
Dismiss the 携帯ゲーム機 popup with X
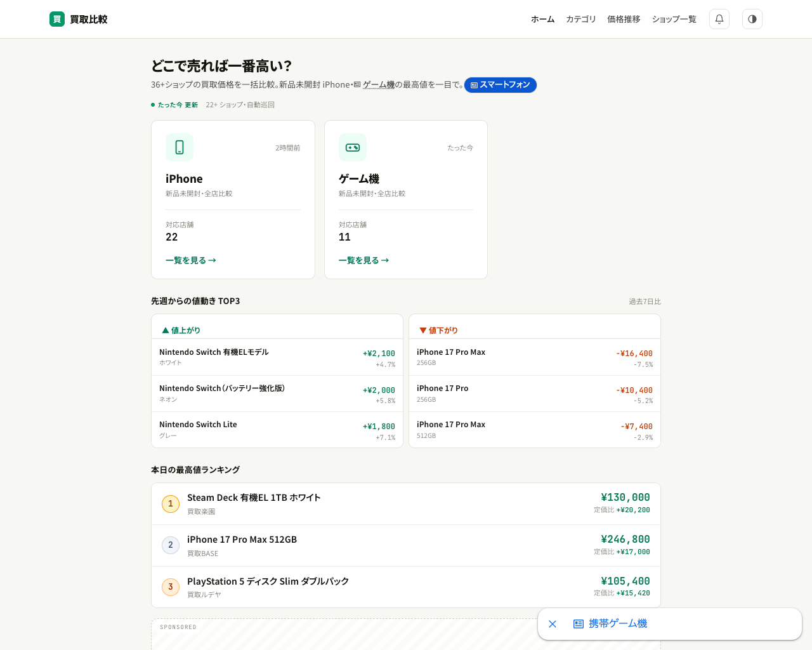point(553,624)
